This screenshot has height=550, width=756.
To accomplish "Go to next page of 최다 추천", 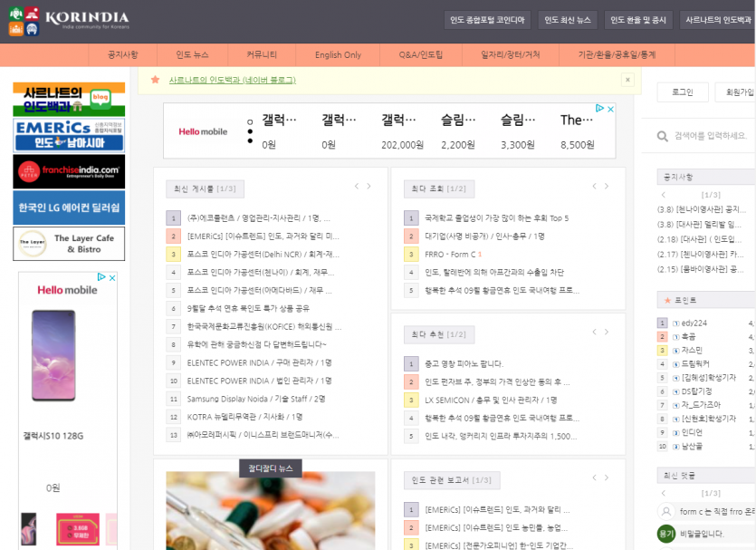I will pos(607,333).
